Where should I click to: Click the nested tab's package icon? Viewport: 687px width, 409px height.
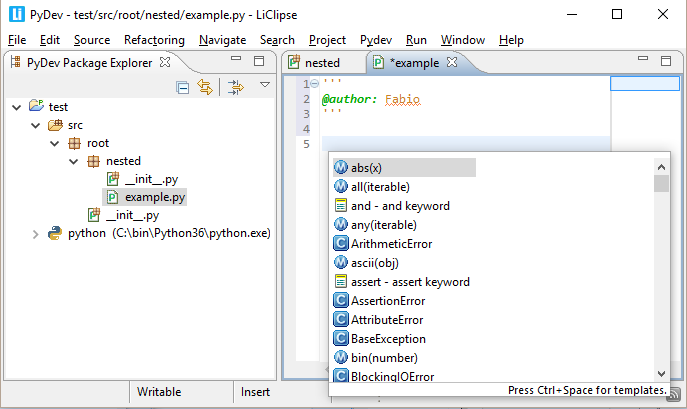tap(294, 62)
